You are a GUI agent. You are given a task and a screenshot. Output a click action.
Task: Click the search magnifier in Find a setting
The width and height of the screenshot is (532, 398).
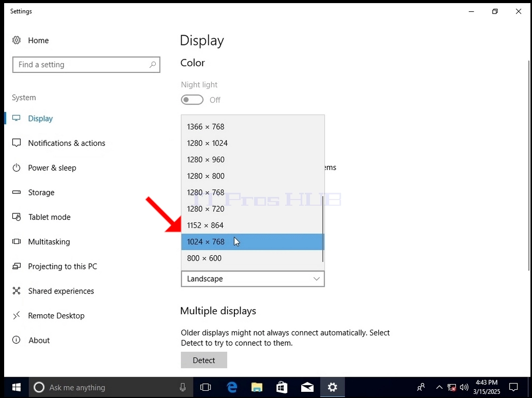tap(153, 65)
